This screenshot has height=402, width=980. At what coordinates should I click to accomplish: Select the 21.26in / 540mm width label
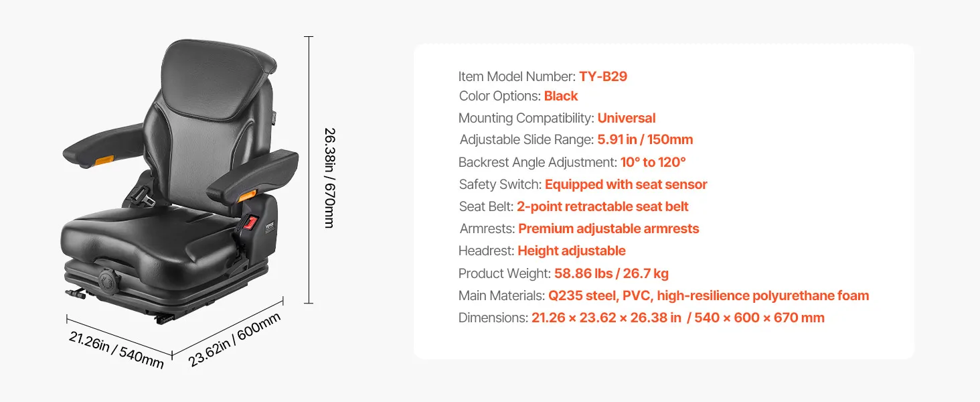(x=116, y=349)
